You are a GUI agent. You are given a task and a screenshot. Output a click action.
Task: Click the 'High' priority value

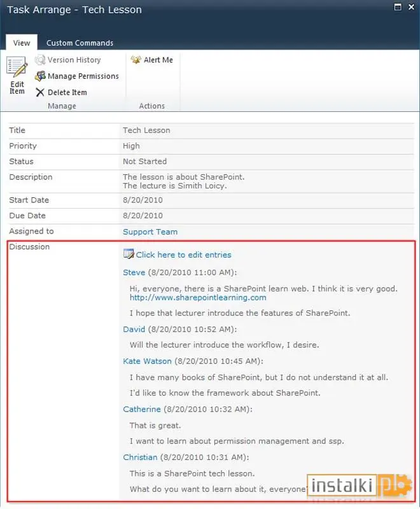(131, 146)
